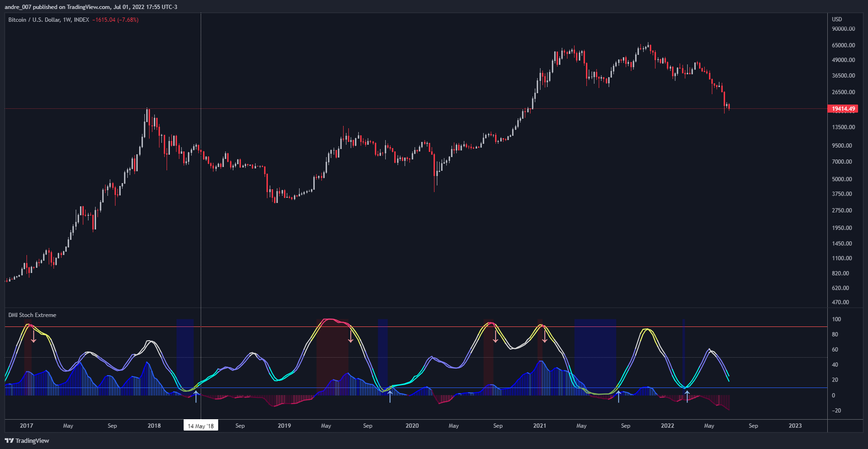This screenshot has width=868, height=449.
Task: Click the 2017 year label on time axis
Action: [27, 426]
